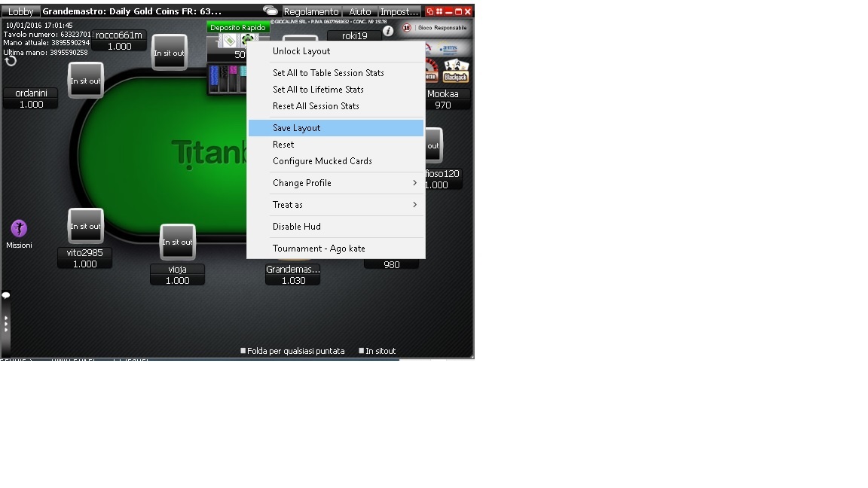The height and width of the screenshot is (488, 868).
Task: Enable Folda per qualsiasi puntata checkbox
Action: pos(243,351)
